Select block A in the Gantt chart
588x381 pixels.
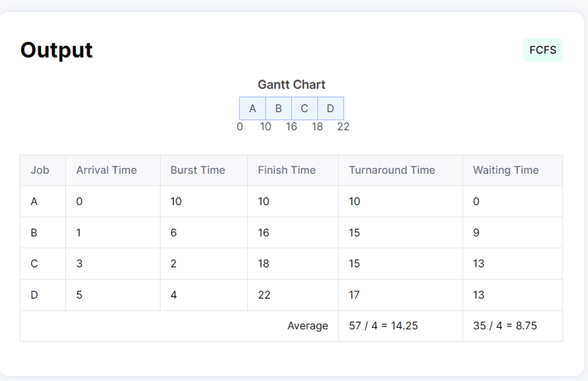(252, 109)
